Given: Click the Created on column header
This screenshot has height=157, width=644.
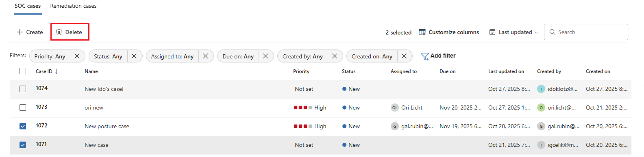Looking at the screenshot, I should click(x=598, y=71).
